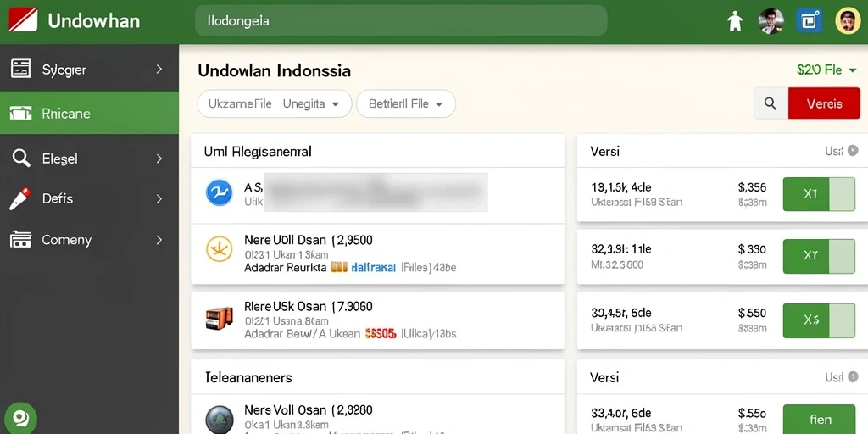
Task: Open the $20 Fle dropdown
Action: coord(826,70)
